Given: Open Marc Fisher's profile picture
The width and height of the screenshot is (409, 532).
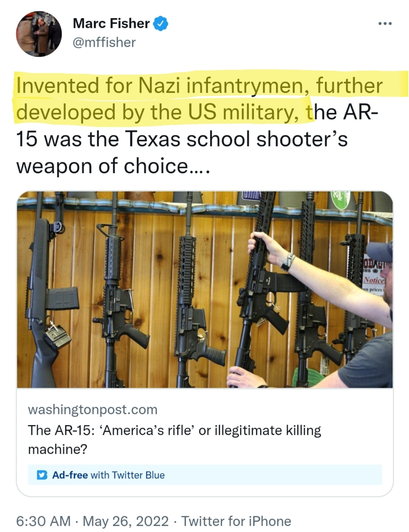Looking at the screenshot, I should click(x=39, y=34).
